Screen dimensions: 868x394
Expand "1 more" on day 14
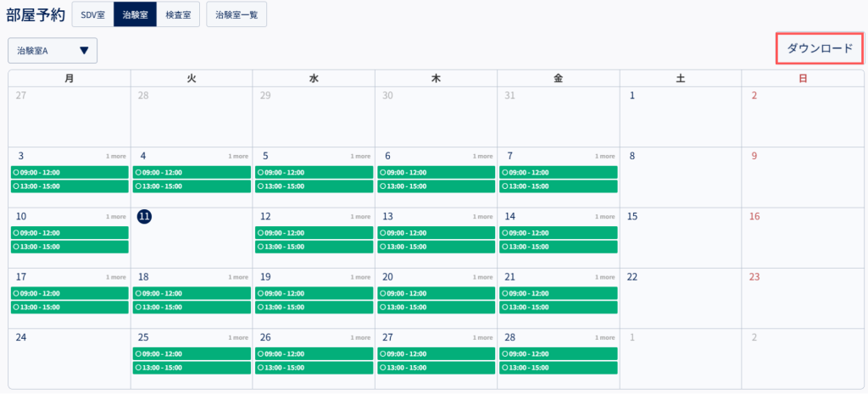point(604,217)
